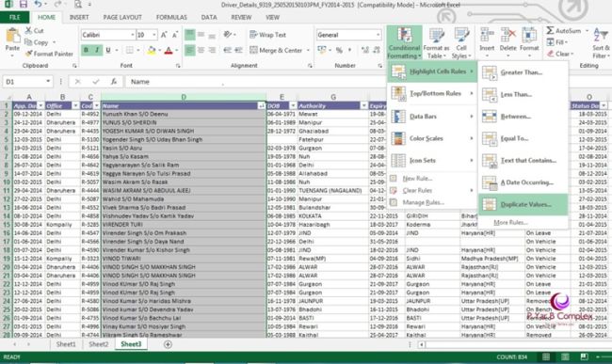Viewport: 612px width, 364px height.
Task: Toggle Underline formatting
Action: coord(108,50)
